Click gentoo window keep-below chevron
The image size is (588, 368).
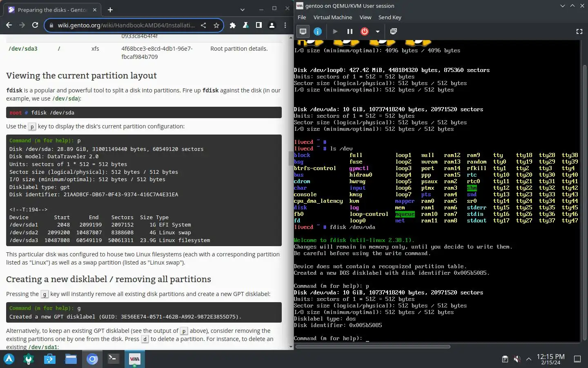563,6
